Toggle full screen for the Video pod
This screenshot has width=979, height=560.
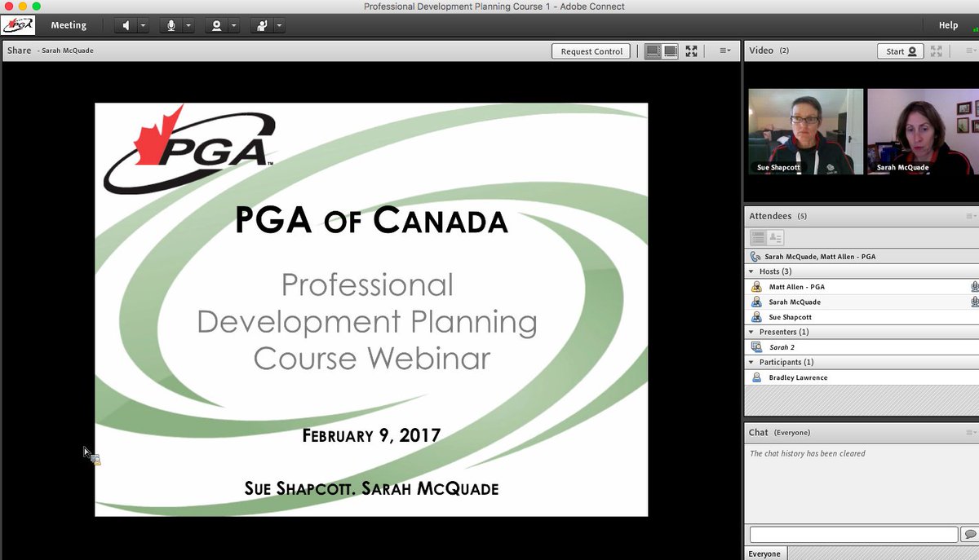tap(937, 51)
